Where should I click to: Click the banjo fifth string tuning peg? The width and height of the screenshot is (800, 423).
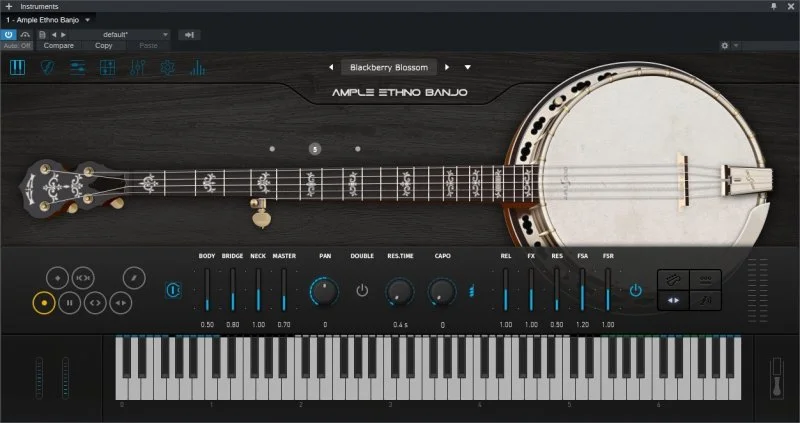[x=261, y=214]
